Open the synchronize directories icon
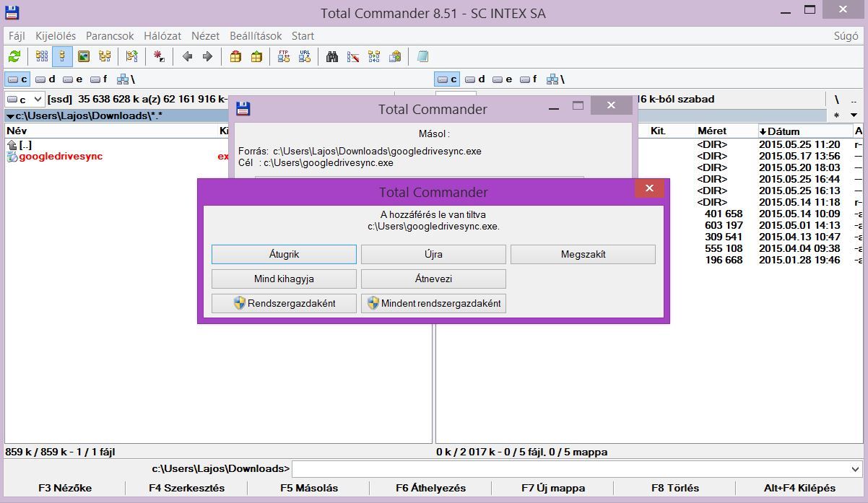The height and width of the screenshot is (503, 868). click(374, 56)
